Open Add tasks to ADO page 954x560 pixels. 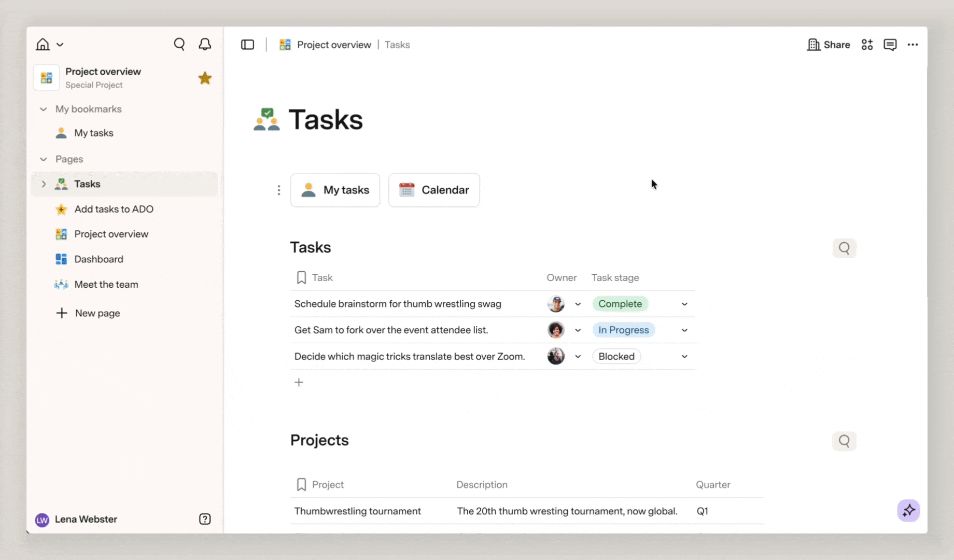[124, 209]
